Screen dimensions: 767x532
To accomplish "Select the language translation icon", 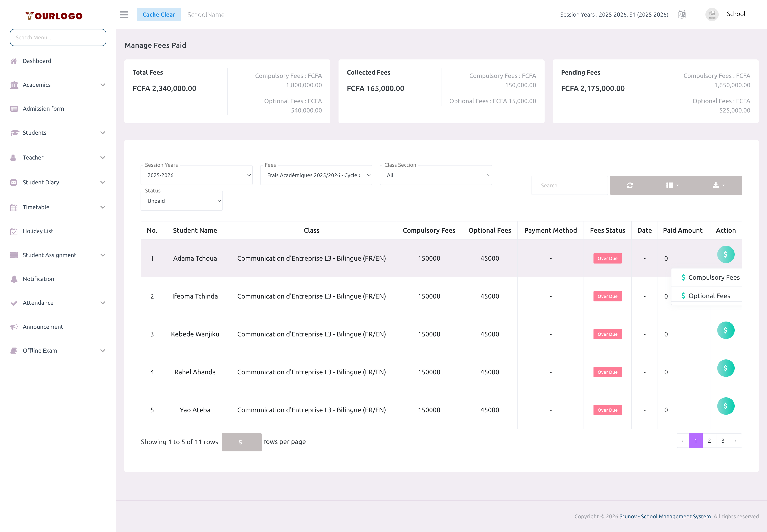I will 682,14.
